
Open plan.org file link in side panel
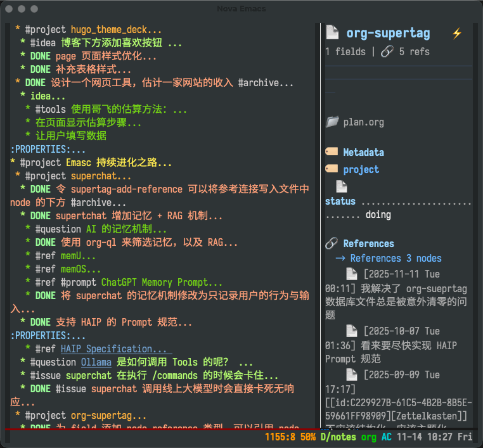[x=363, y=122]
